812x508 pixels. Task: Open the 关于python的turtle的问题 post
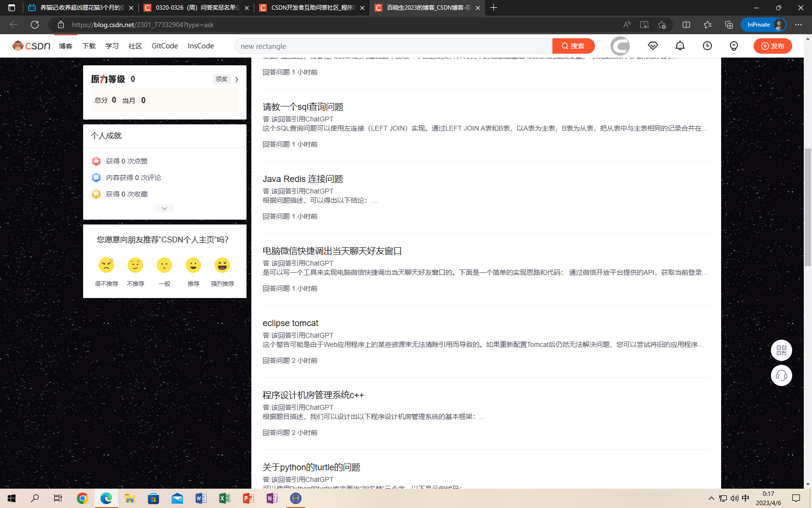(x=311, y=467)
